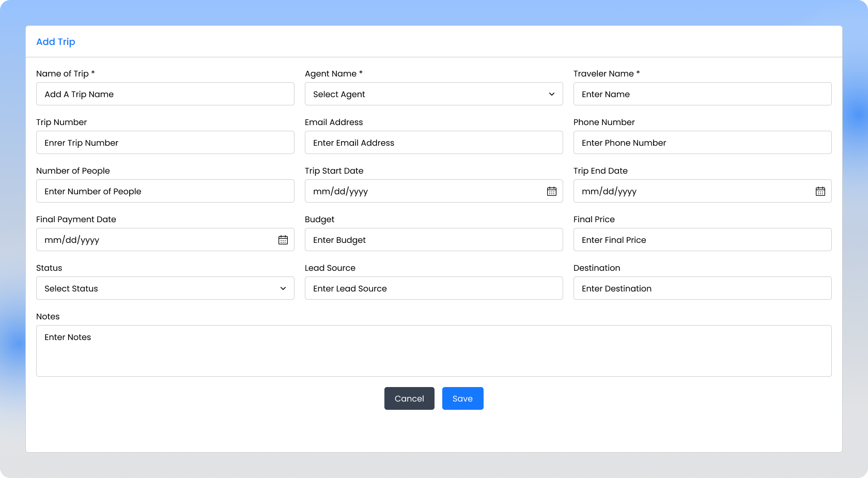Click the Add Trip heading

pos(56,42)
